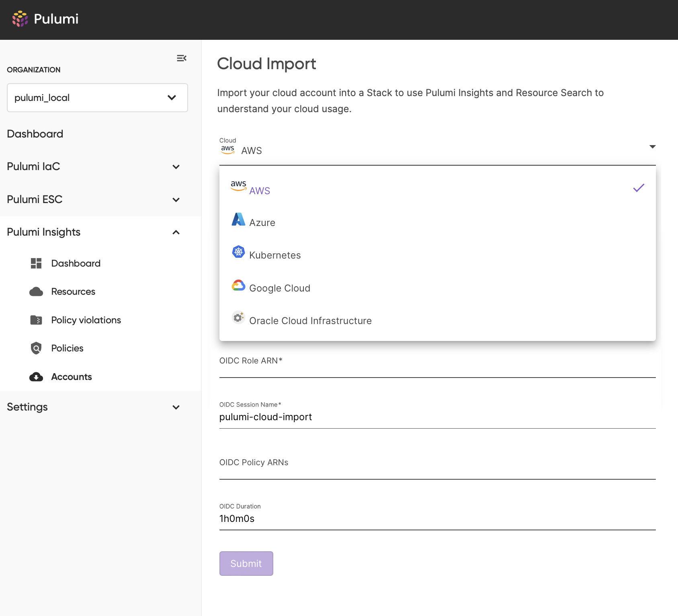Click the Policy violations folder icon
Screen dimensions: 678x616
[x=36, y=320]
